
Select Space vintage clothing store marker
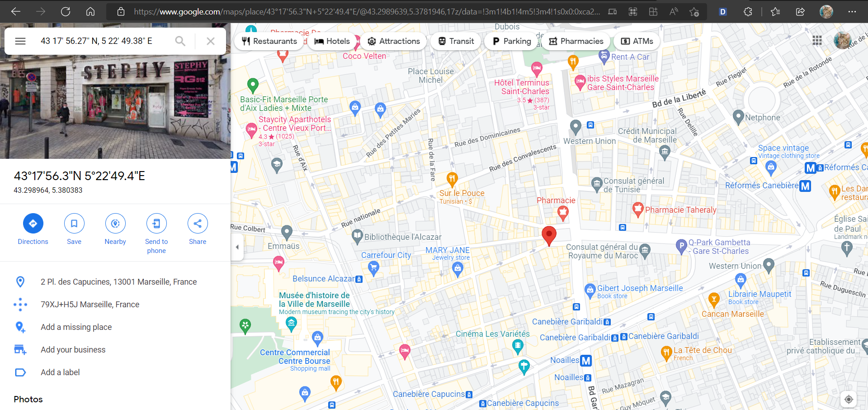771,168
